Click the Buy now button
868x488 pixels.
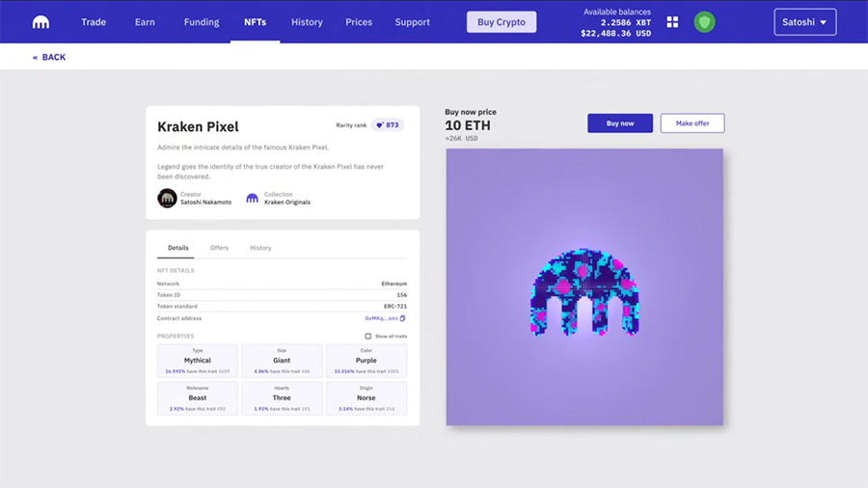coord(620,123)
